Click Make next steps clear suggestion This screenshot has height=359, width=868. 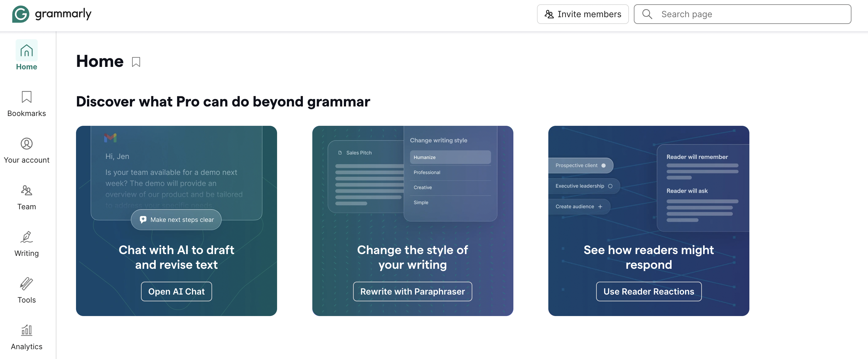(x=176, y=220)
